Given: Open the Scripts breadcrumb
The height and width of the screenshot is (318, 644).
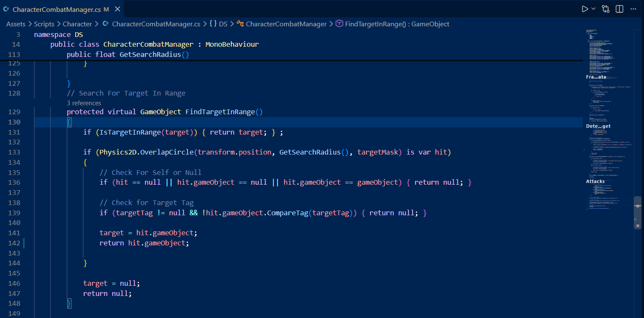Looking at the screenshot, I should (44, 24).
